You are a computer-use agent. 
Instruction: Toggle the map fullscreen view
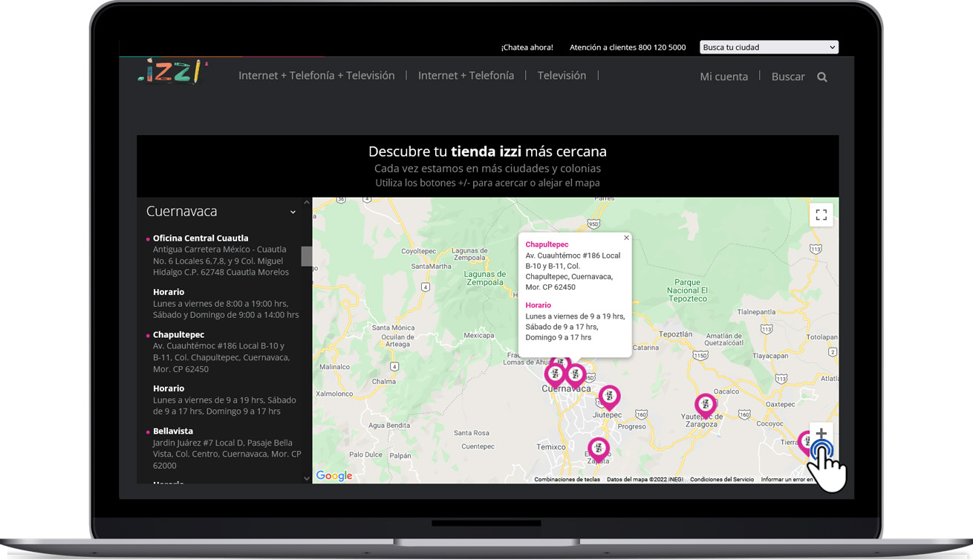[x=821, y=215]
